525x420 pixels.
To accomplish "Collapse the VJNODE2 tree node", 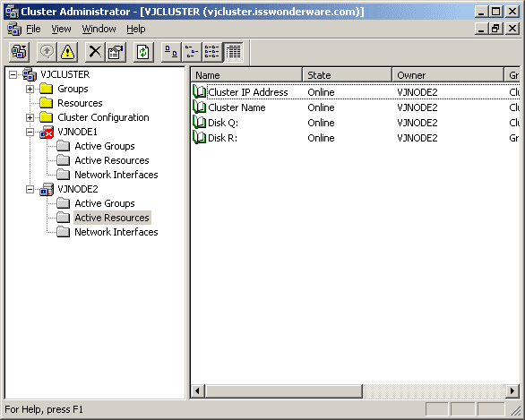I will (30, 190).
